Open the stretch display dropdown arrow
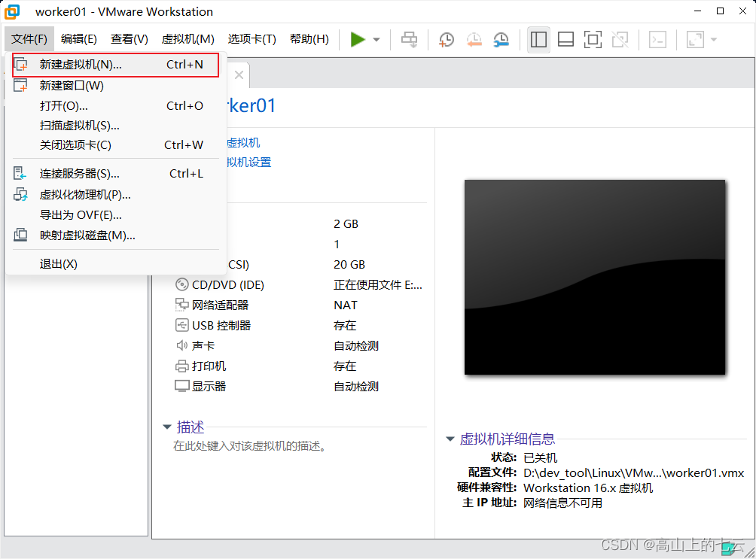This screenshot has height=559, width=756. (x=714, y=40)
